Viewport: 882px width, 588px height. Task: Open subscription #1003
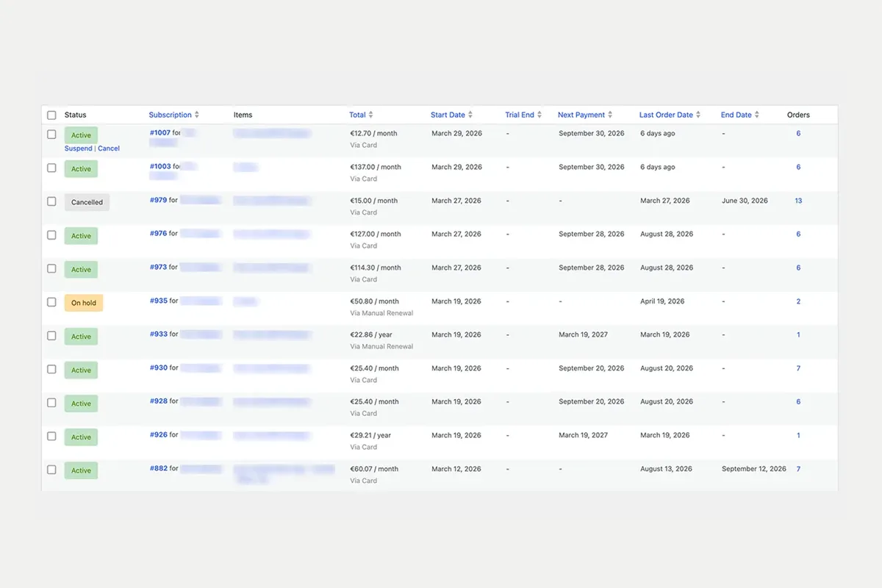coord(160,166)
